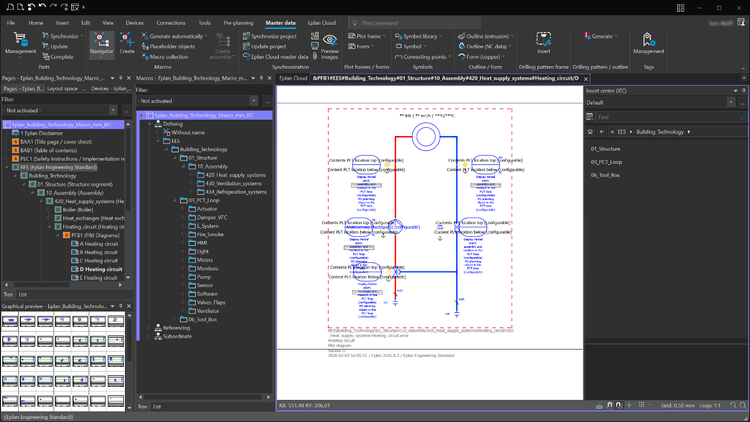Select the D Heating circuit page

point(97,269)
